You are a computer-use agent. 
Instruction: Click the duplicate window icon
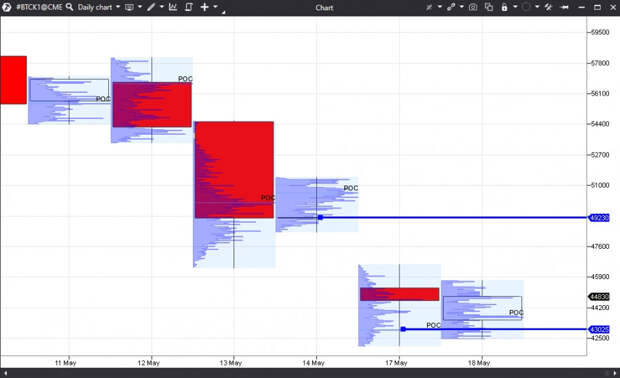pos(489,7)
